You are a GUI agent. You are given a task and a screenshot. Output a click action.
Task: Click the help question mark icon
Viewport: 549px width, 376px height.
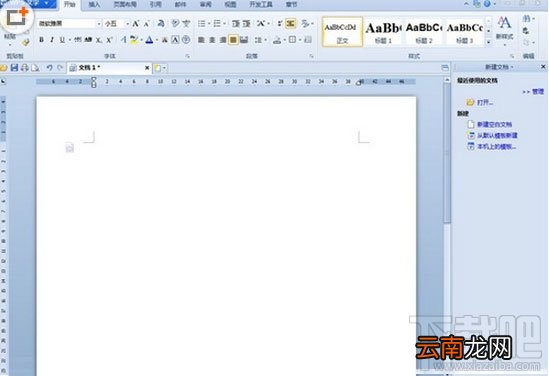tap(487, 4)
